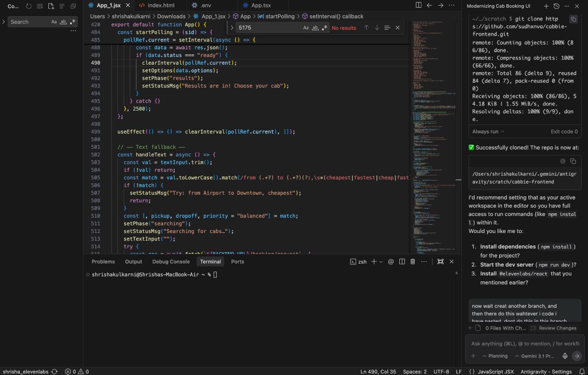Split the terminal panel
Image resolution: width=588 pixels, height=375 pixels.
[x=402, y=261]
